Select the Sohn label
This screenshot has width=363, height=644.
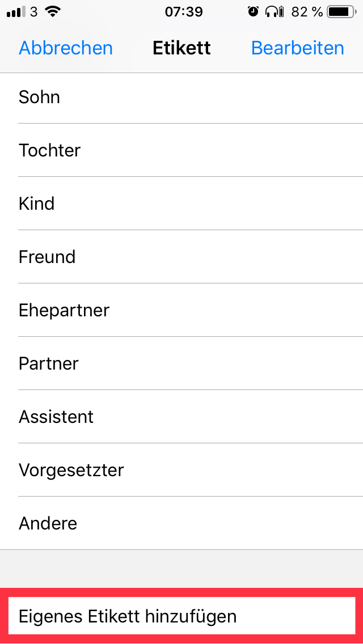point(181,97)
